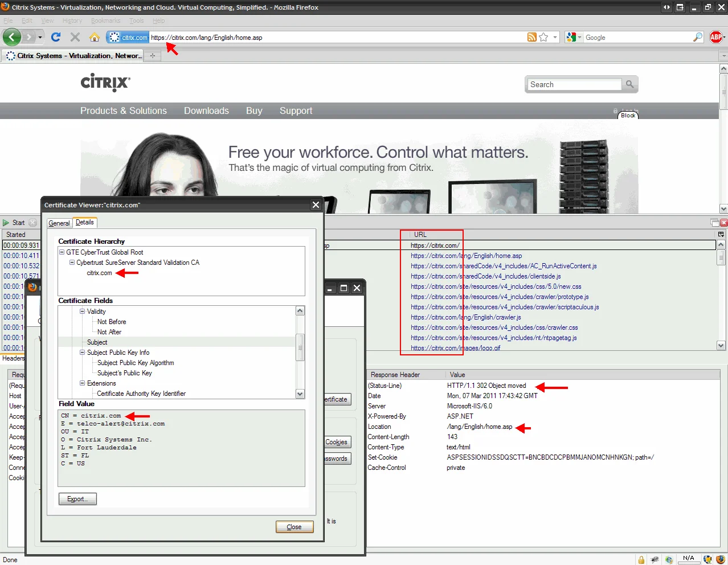This screenshot has width=728, height=565.
Task: Click the Start play icon in HTTP panel
Action: [x=6, y=223]
